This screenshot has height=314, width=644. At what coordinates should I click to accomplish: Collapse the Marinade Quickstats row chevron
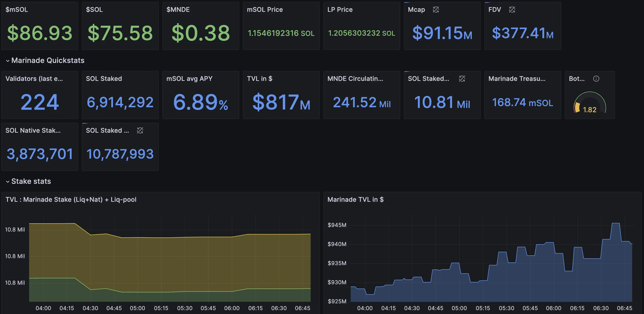click(x=8, y=61)
